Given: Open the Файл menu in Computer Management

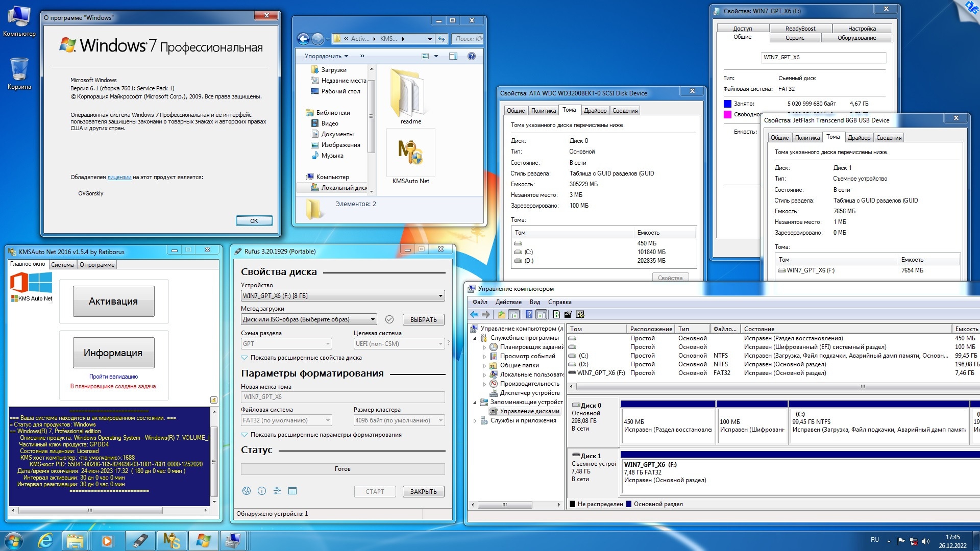Looking at the screenshot, I should click(480, 302).
